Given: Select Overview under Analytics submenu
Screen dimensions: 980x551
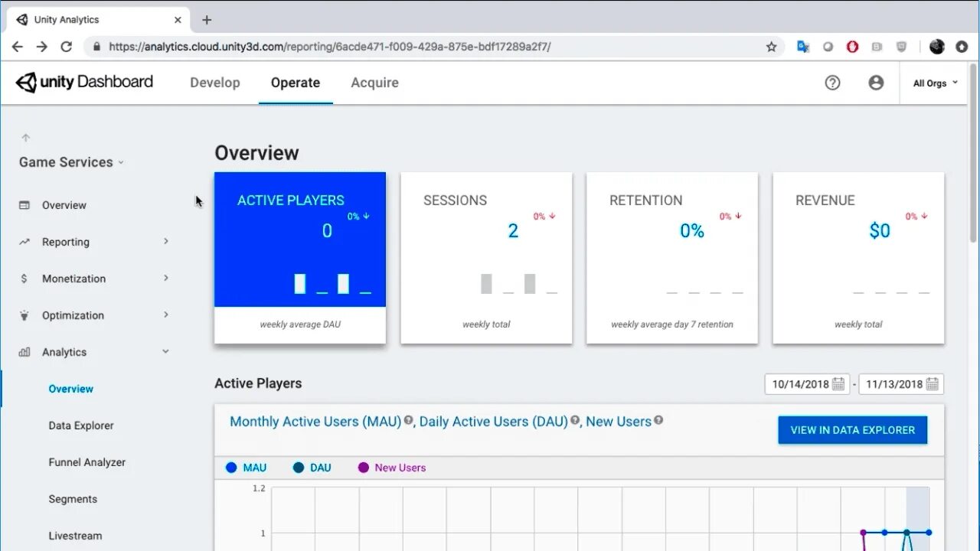Looking at the screenshot, I should pyautogui.click(x=71, y=389).
